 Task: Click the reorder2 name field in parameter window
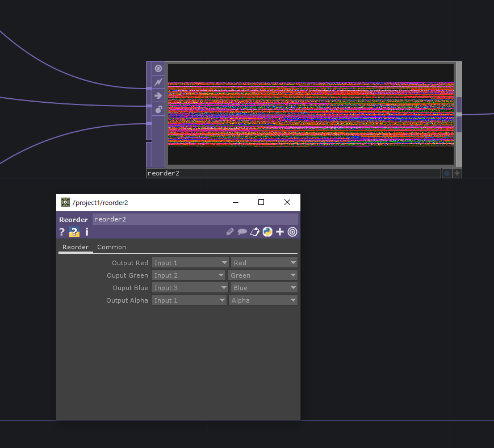click(195, 219)
